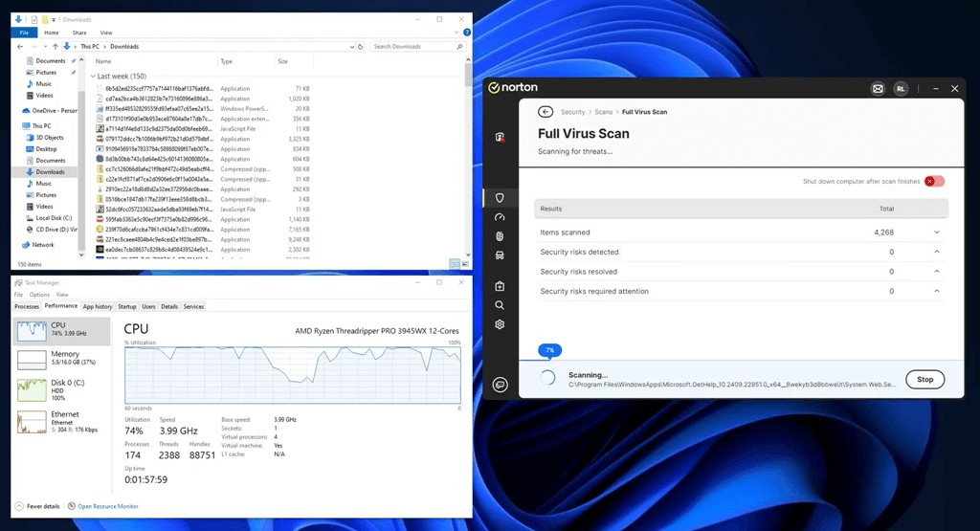The image size is (980, 531).
Task: Switch to App history tab in Task Manager
Action: [98, 307]
